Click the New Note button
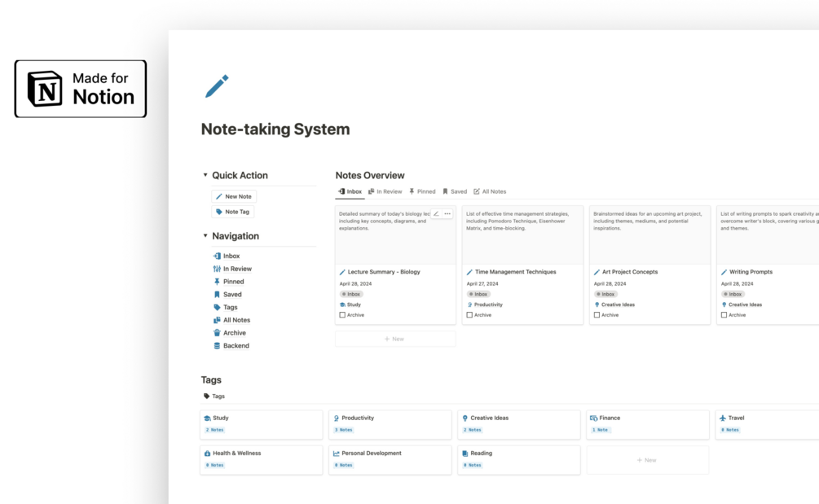Viewport: 819px width, 504px height. 234,197
